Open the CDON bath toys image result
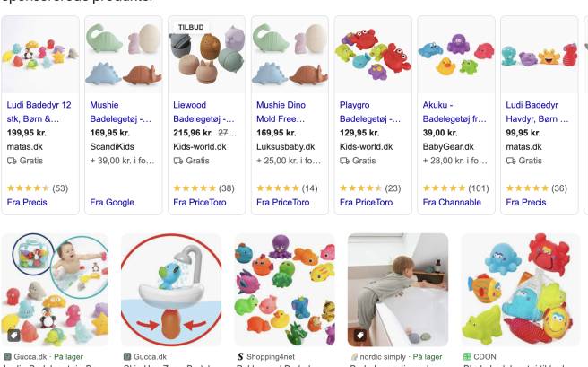588x367 pixels. pyautogui.click(x=510, y=291)
